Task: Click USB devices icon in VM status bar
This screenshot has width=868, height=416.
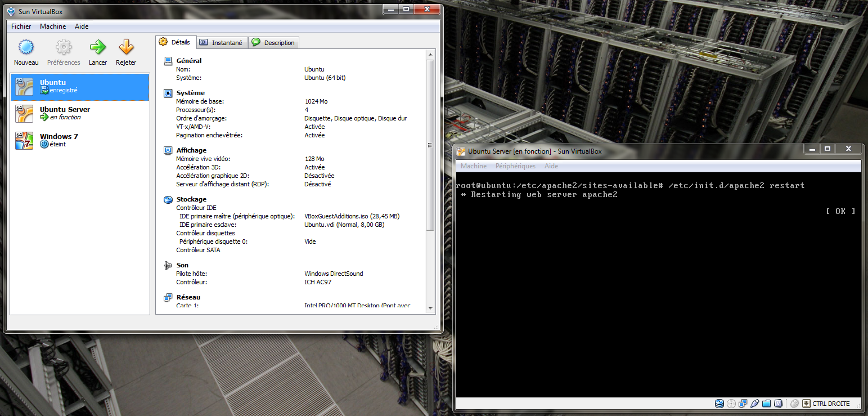Action: click(x=755, y=404)
